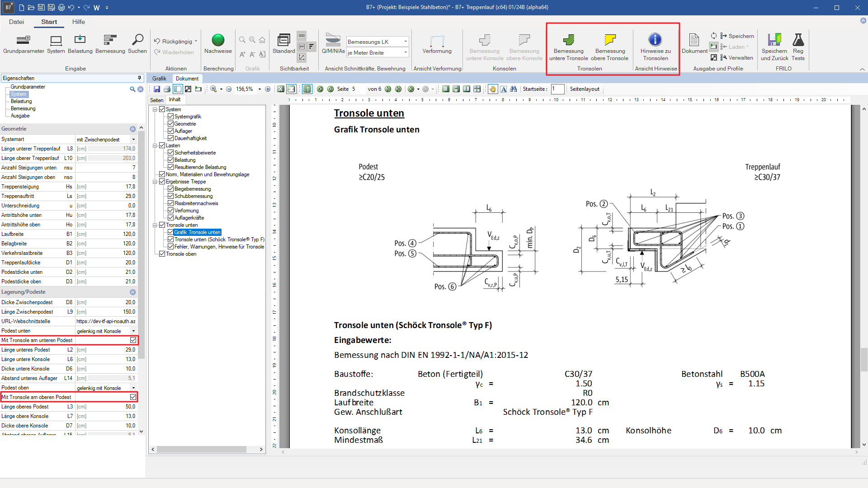Activate the hand pan tool
This screenshot has height=488, width=868.
click(493, 89)
